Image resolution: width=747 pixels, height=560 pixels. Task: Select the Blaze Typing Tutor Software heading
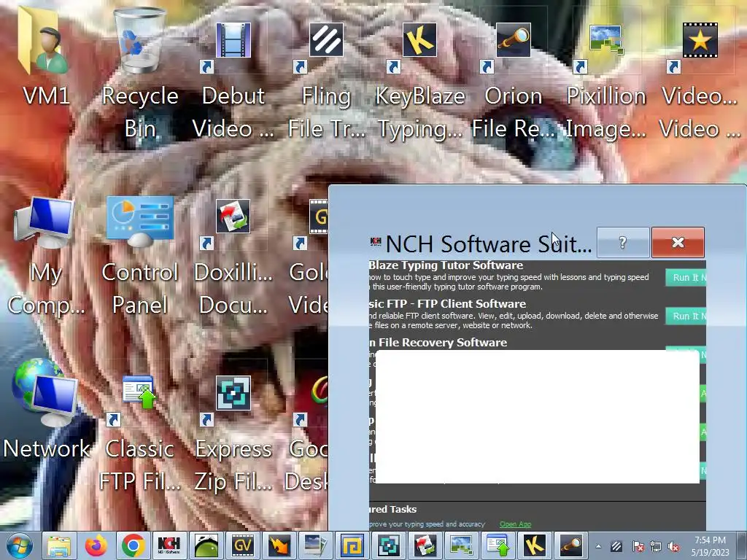pyautogui.click(x=446, y=265)
